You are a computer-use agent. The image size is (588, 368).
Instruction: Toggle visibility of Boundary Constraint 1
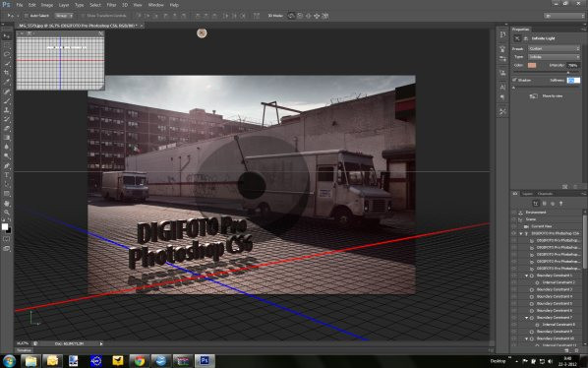tap(514, 276)
